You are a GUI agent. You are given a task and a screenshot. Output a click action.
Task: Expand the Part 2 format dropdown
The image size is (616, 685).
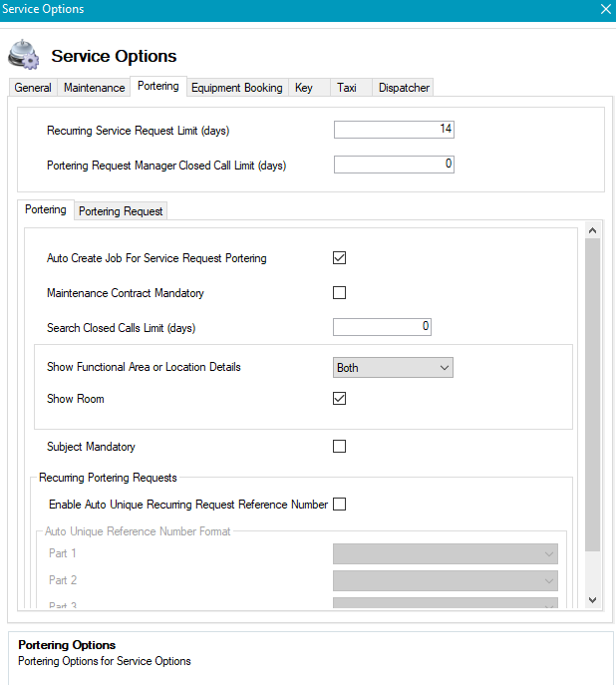[445, 580]
